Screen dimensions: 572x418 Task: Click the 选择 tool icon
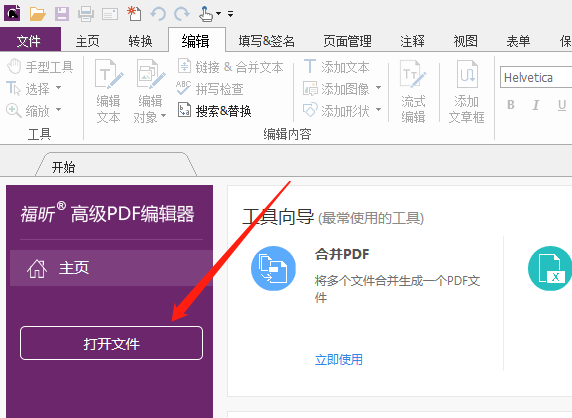(x=13, y=89)
